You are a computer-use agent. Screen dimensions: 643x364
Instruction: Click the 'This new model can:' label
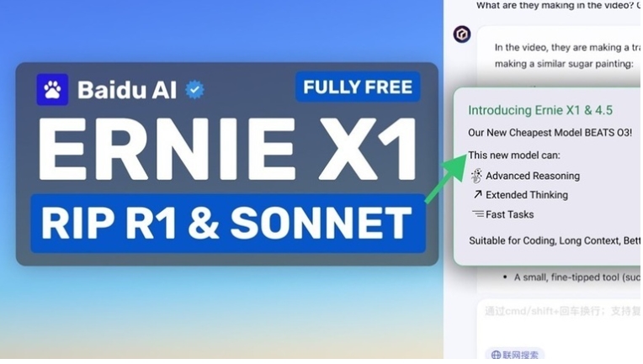coord(514,156)
